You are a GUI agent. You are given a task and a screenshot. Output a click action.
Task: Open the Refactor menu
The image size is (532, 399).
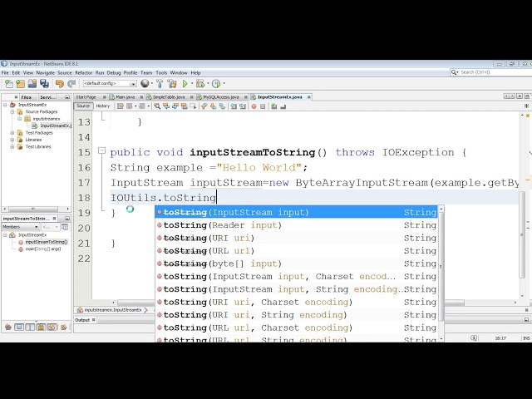(x=83, y=72)
